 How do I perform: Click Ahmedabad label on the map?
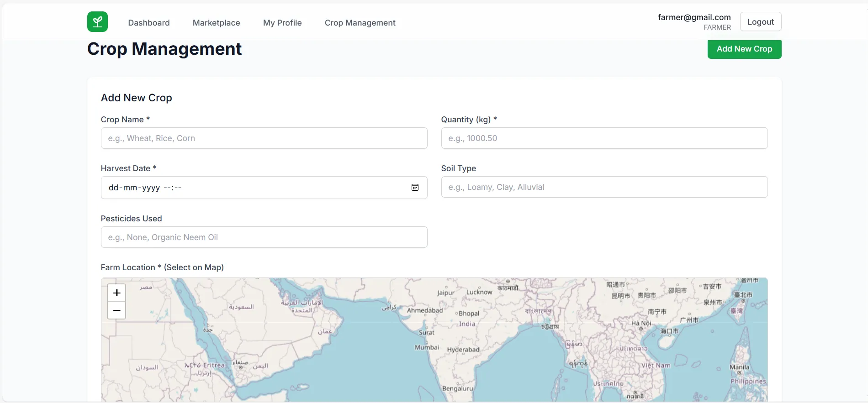425,310
